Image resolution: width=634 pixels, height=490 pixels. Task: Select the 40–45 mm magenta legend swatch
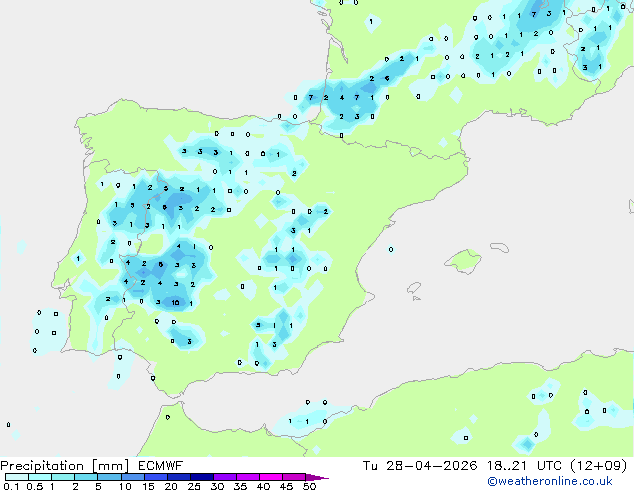271,477
